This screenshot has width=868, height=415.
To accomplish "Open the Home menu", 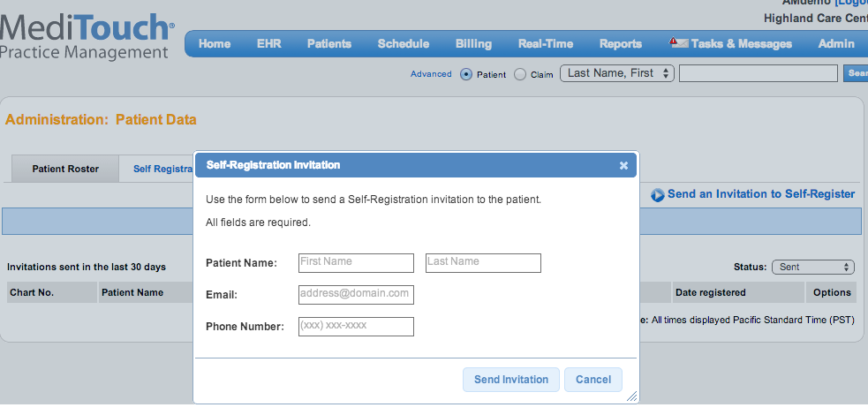I will pyautogui.click(x=215, y=43).
